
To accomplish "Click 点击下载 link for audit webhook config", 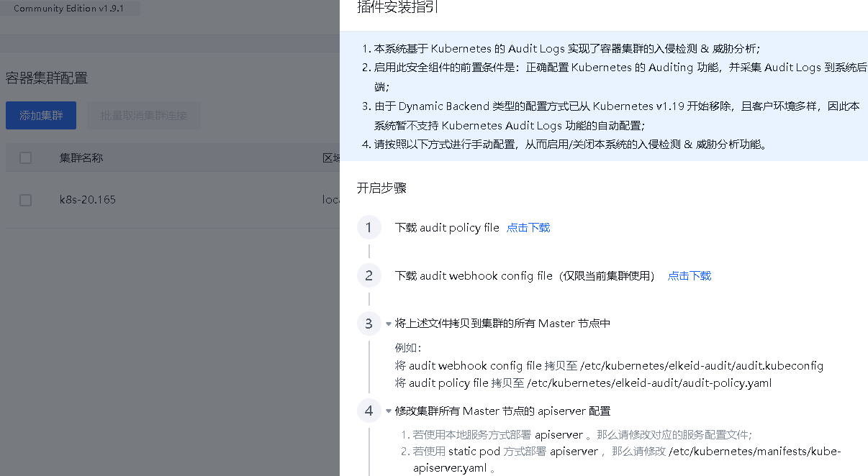I will click(690, 276).
